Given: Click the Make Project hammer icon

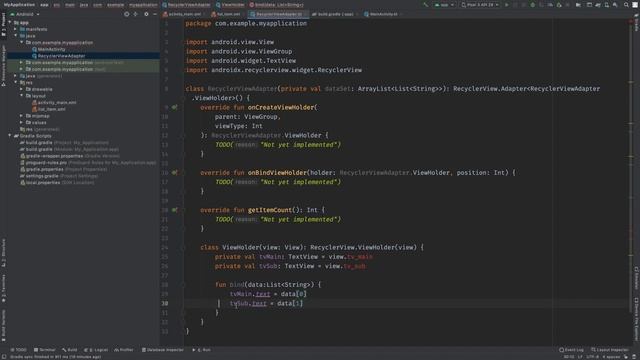Looking at the screenshot, I should (x=426, y=5).
